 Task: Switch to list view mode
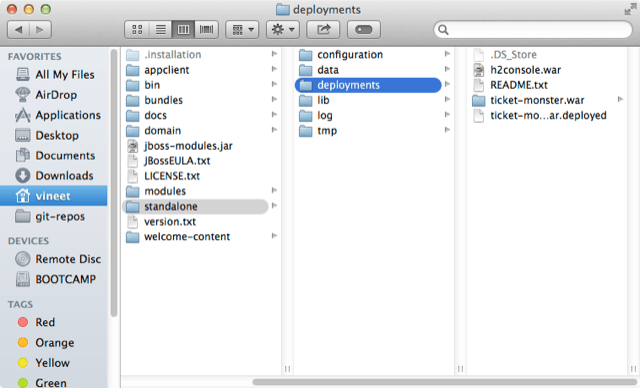[160, 30]
